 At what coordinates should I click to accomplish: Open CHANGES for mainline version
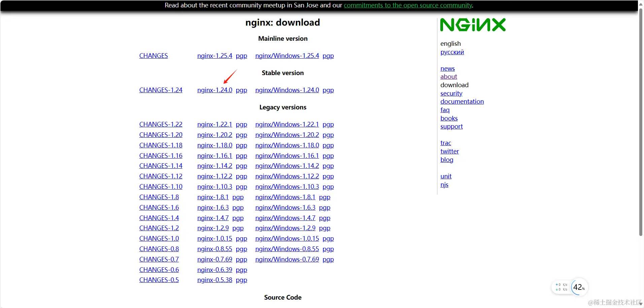[154, 56]
